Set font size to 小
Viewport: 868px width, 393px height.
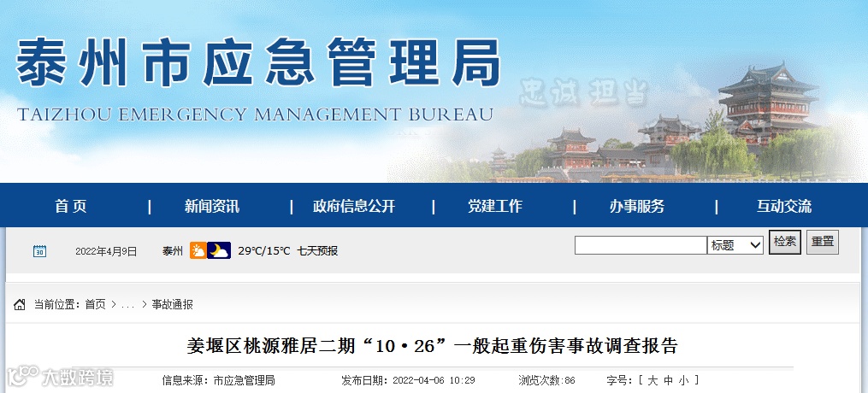coord(683,380)
